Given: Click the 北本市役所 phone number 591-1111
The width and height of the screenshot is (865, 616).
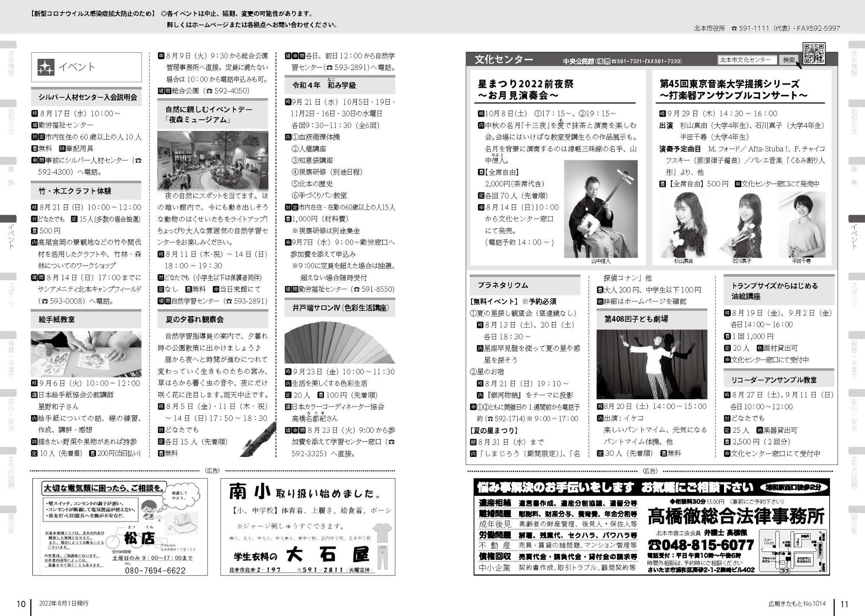Looking at the screenshot, I should pos(754,28).
